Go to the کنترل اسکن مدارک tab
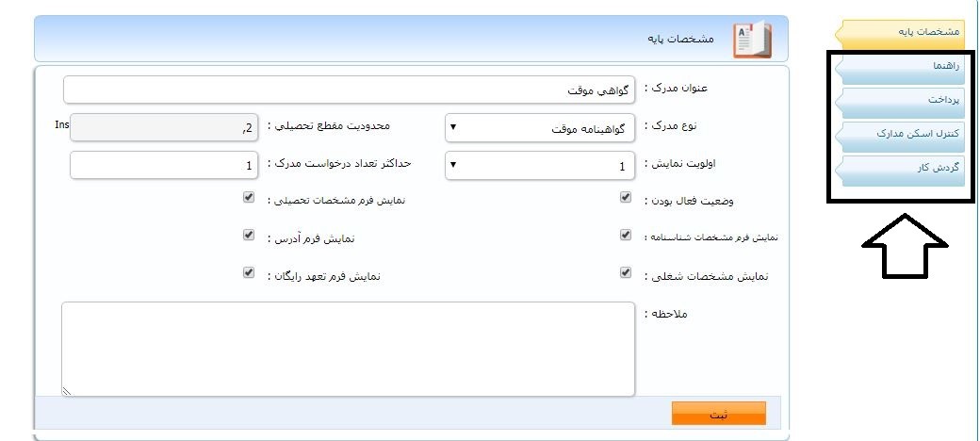 901,135
